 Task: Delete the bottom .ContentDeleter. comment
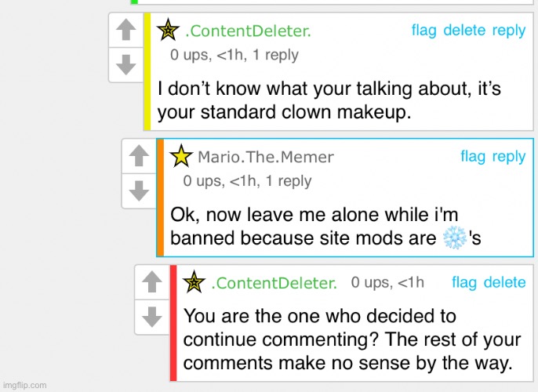(x=504, y=282)
